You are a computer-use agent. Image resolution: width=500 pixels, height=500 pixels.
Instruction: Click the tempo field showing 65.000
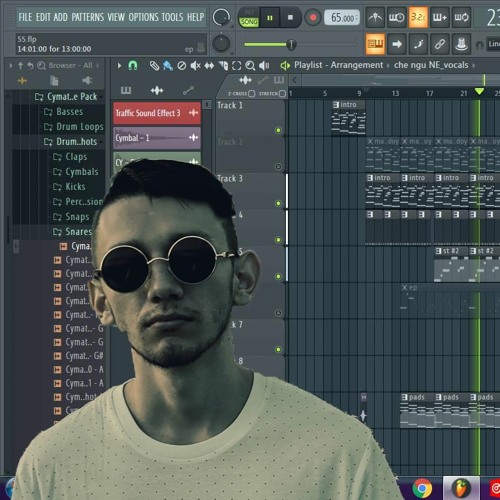pyautogui.click(x=342, y=18)
